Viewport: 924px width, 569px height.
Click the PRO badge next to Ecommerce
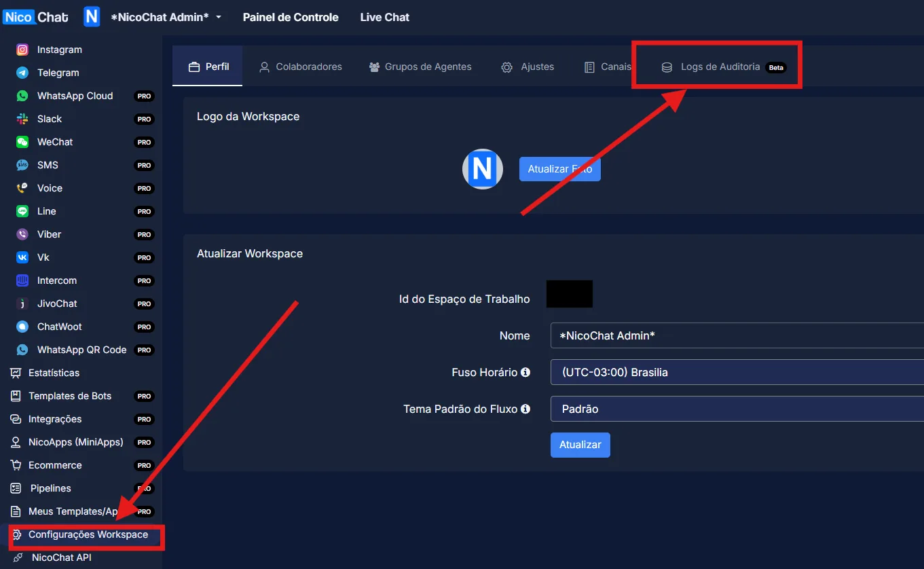click(x=144, y=465)
